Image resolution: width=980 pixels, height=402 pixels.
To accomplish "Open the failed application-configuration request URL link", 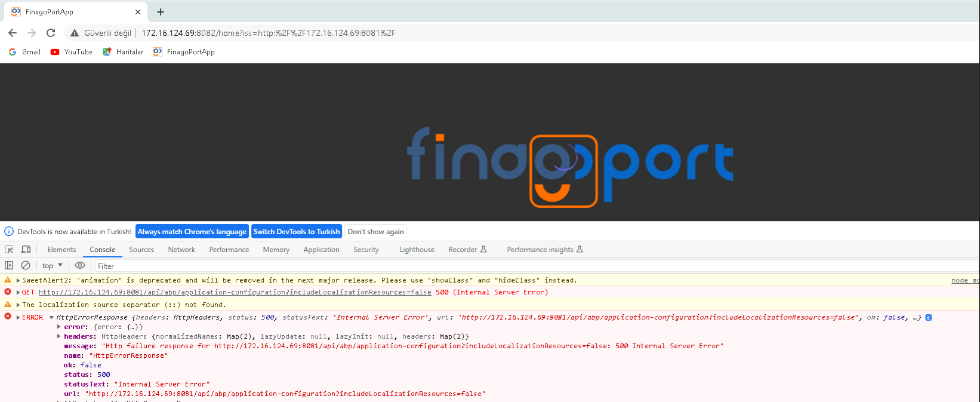I will pos(235,292).
